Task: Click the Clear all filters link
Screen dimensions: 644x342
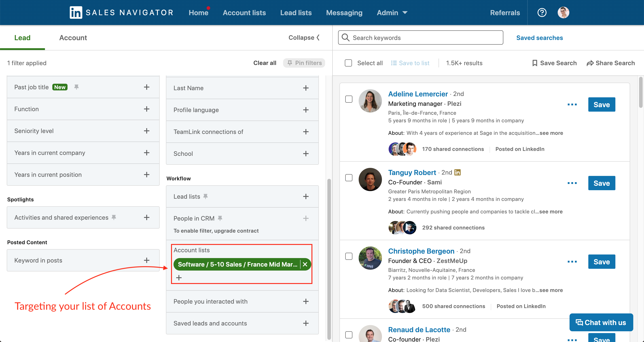Action: (265, 63)
